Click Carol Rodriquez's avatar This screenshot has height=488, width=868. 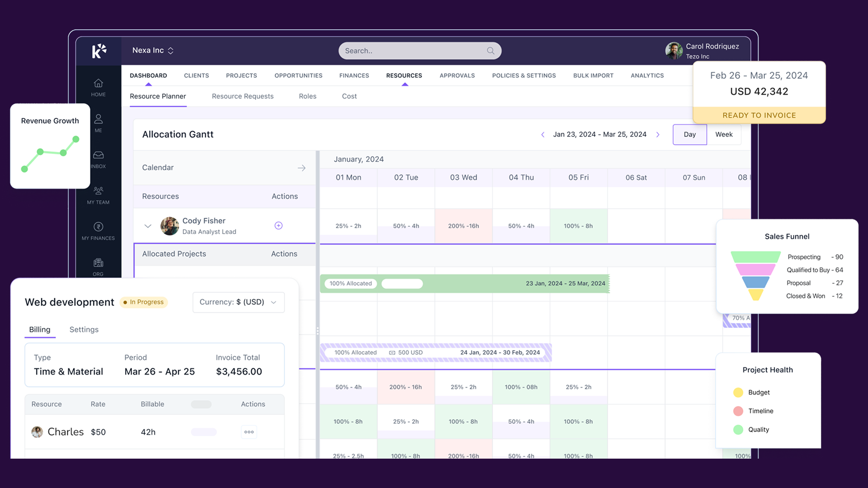point(674,51)
